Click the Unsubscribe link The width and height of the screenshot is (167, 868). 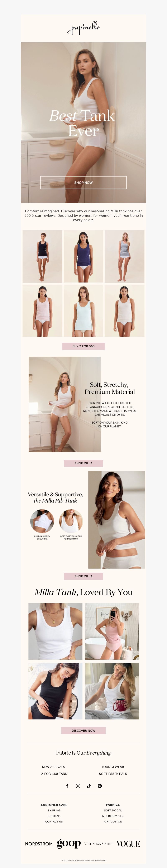100,860
